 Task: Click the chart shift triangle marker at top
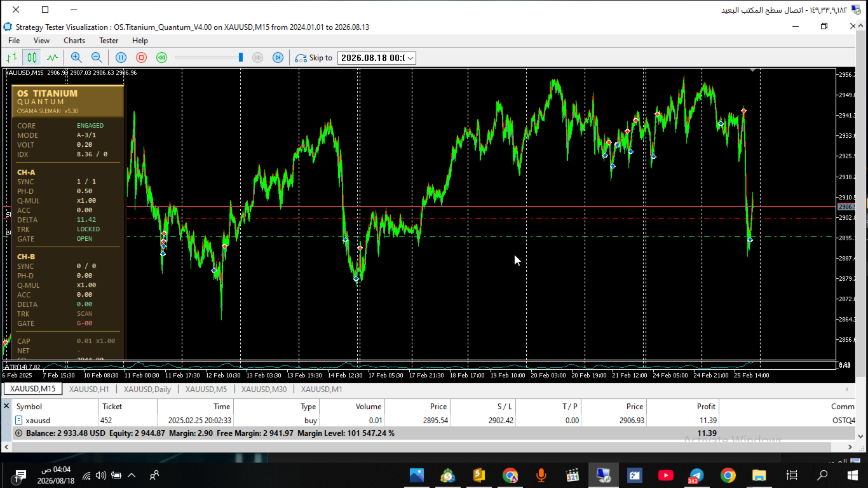point(754,70)
